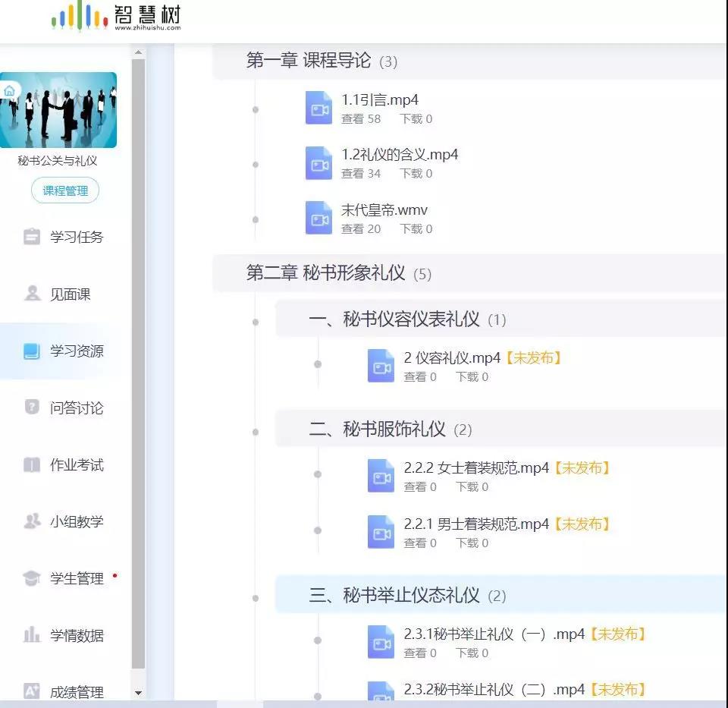Open file 2.2.1 男士着装规范.mp4
The image size is (728, 708).
click(476, 524)
